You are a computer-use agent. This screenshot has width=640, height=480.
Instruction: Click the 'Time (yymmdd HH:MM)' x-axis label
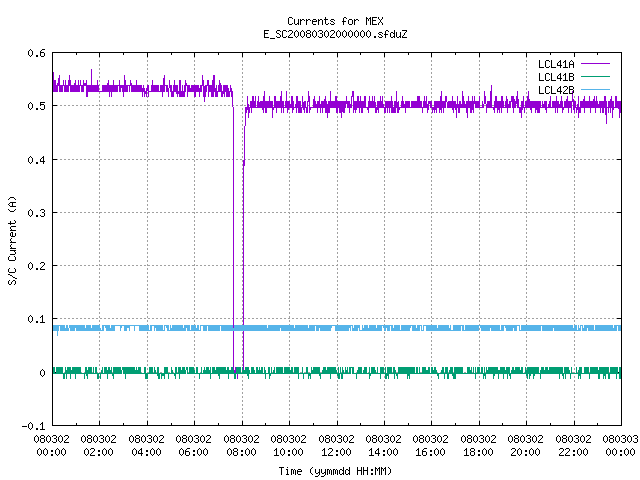coord(335,471)
